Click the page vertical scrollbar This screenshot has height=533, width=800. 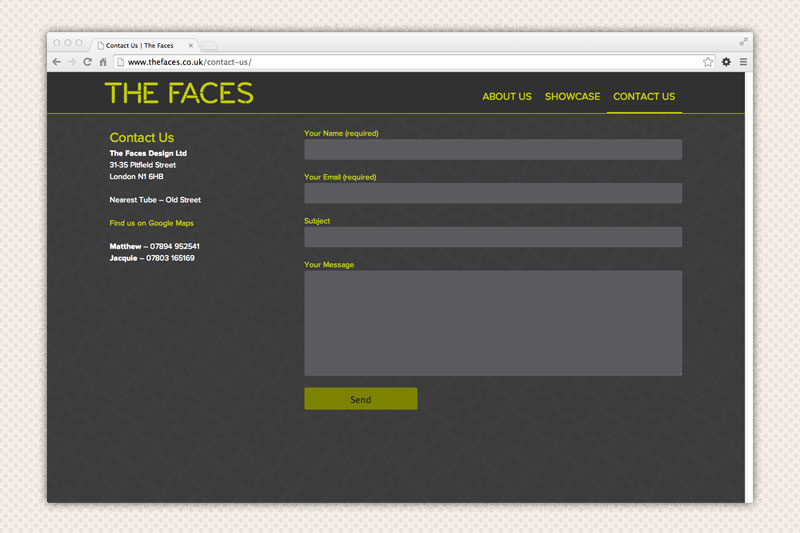click(x=748, y=287)
